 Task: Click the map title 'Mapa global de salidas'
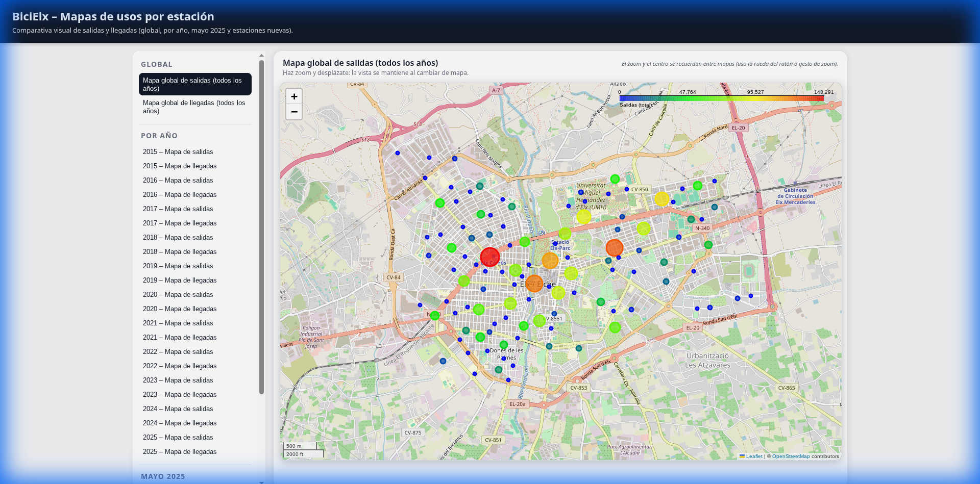click(x=360, y=63)
